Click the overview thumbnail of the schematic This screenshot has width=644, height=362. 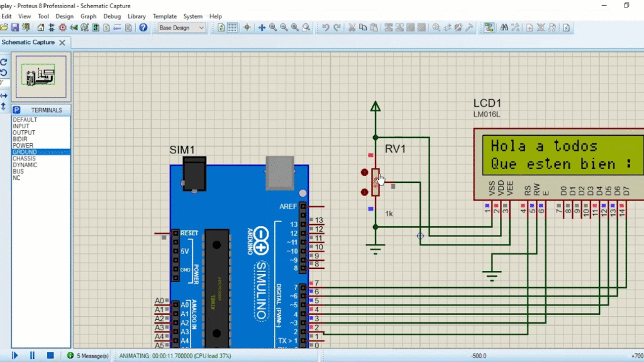click(41, 77)
